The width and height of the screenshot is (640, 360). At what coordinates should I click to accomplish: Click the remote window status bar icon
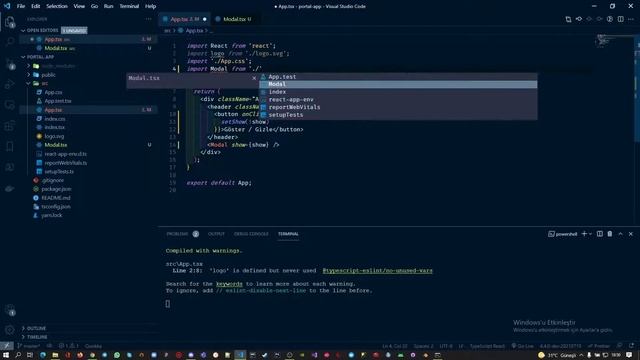pyautogui.click(x=6, y=346)
